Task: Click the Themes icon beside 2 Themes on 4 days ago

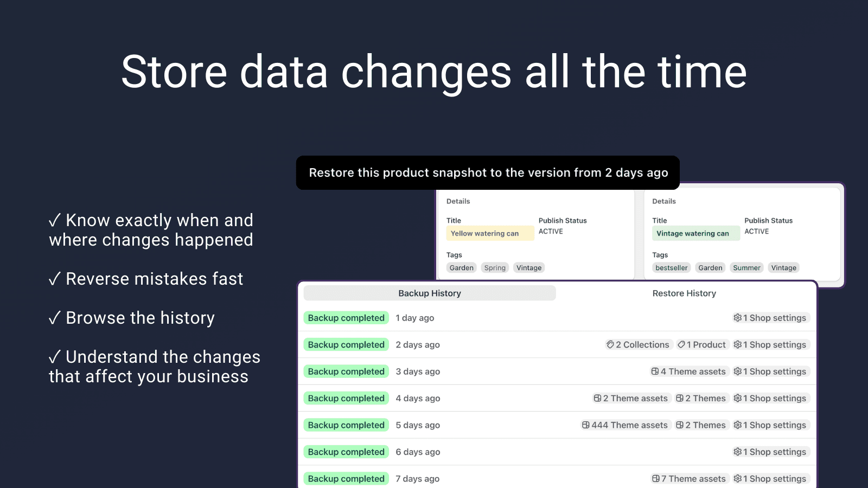Action: pos(680,398)
